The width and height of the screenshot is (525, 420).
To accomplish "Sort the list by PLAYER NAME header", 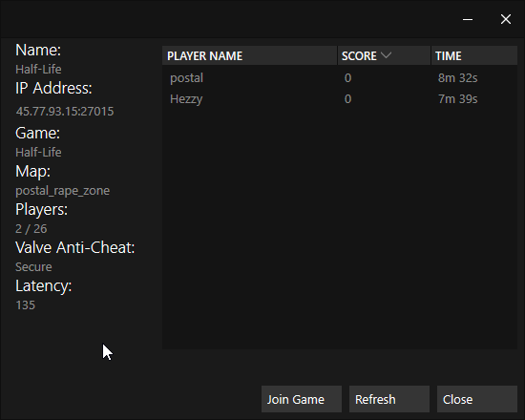I will 249,55.
